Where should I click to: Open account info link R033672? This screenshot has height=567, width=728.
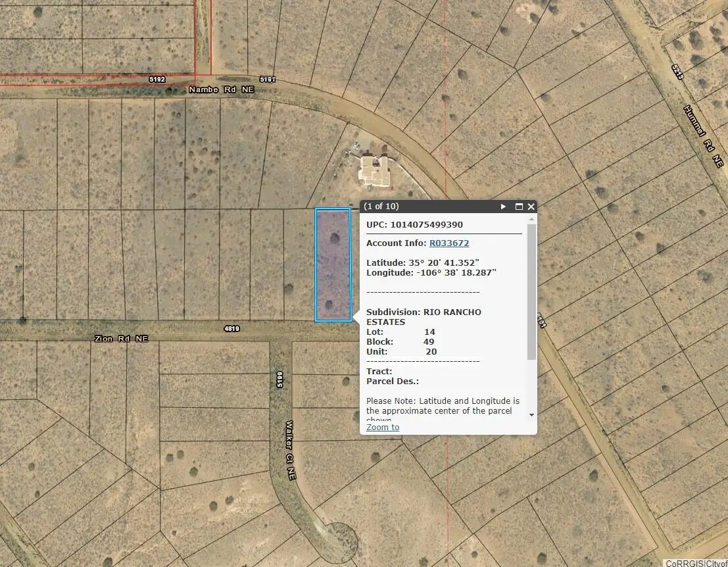click(450, 243)
